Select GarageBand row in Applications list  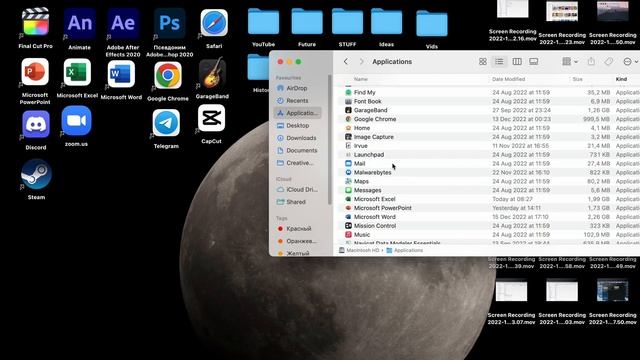point(489,110)
